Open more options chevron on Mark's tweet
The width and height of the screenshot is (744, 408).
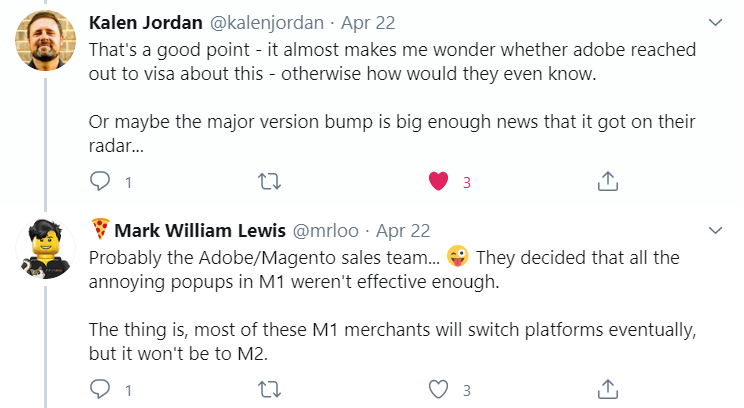pyautogui.click(x=715, y=231)
